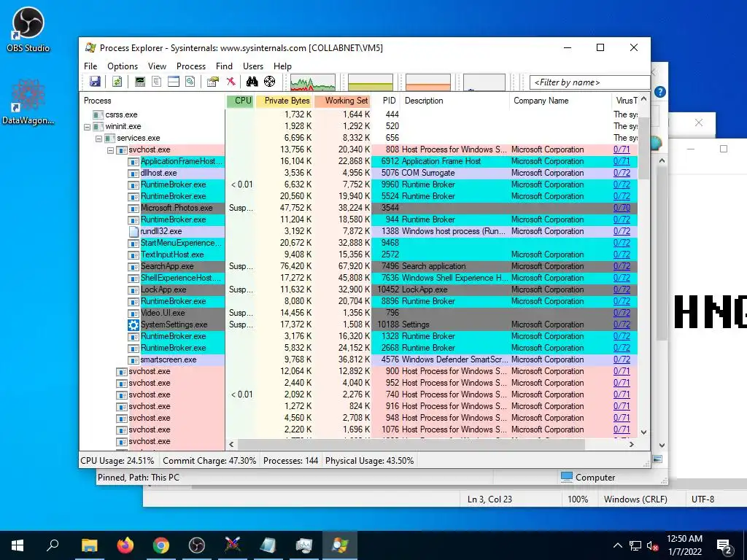Click the Computer label in Explorer status bar

click(595, 478)
